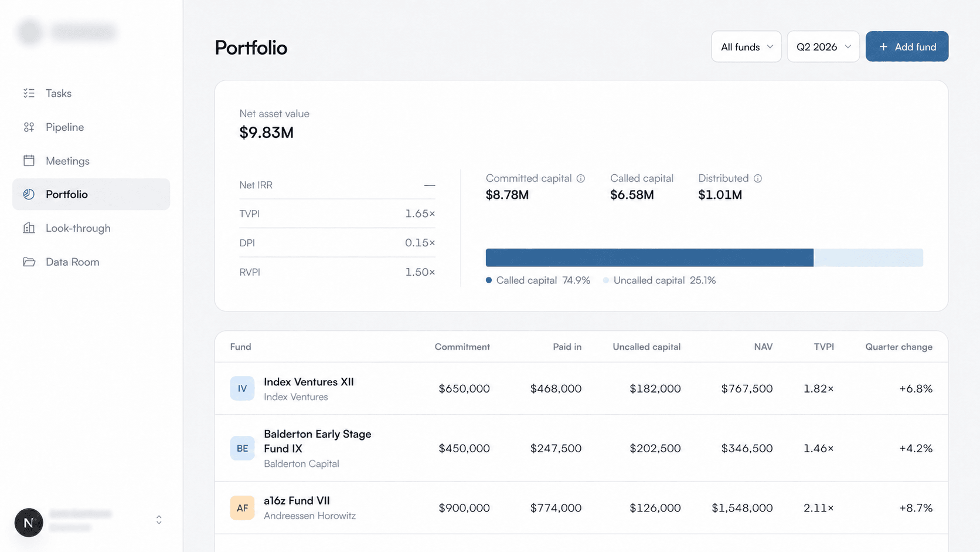The width and height of the screenshot is (980, 552).
Task: Click the Distributed info icon
Action: [x=758, y=178]
